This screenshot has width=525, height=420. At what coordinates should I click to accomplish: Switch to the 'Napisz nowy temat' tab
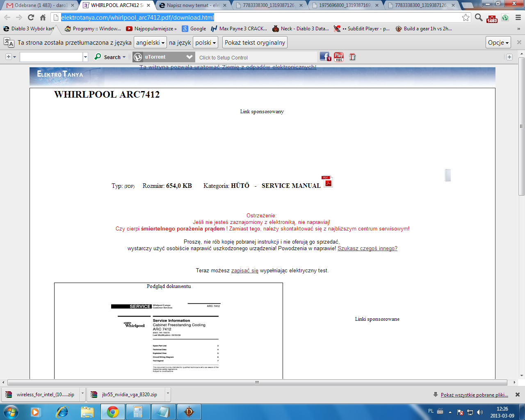tap(193, 5)
